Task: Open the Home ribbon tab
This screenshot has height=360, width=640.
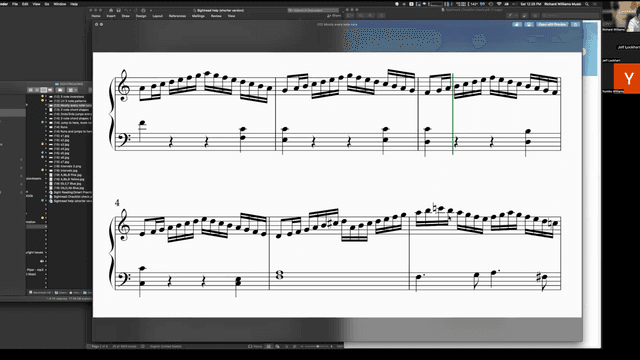Action: tap(96, 16)
